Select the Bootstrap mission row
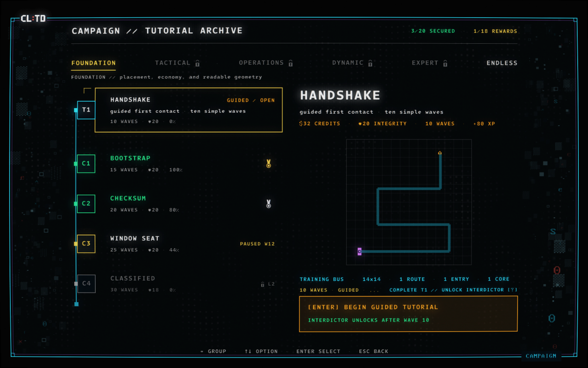The width and height of the screenshot is (588, 368). (x=189, y=164)
